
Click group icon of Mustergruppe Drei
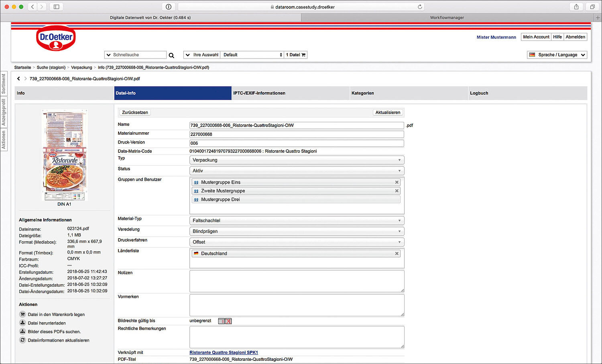(196, 200)
